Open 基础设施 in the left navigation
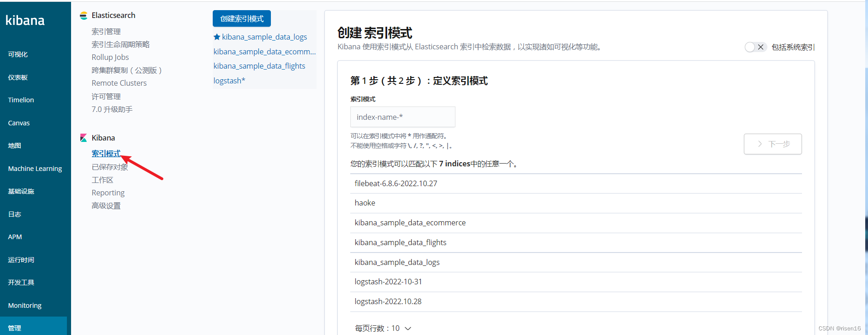Viewport: 868px width, 335px height. [x=21, y=191]
